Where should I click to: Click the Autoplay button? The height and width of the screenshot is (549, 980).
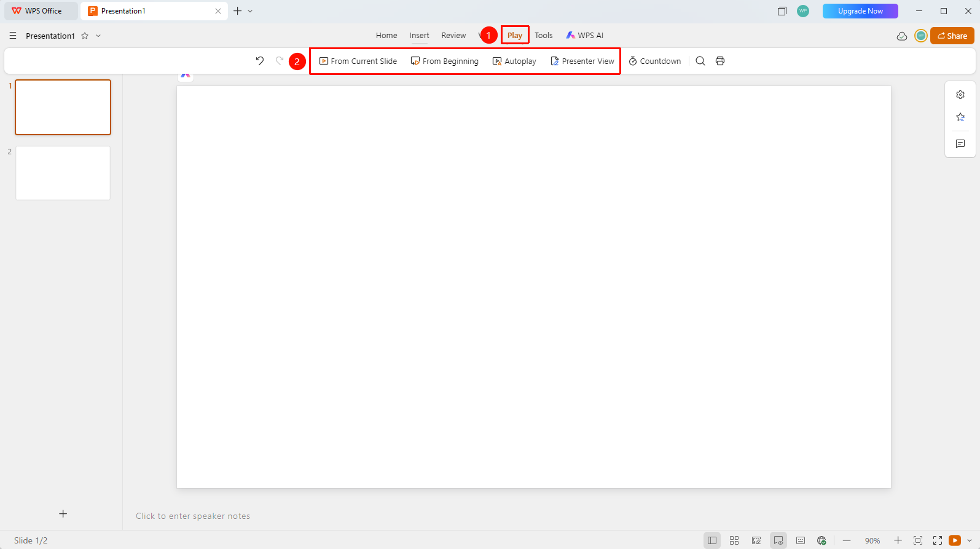click(515, 61)
